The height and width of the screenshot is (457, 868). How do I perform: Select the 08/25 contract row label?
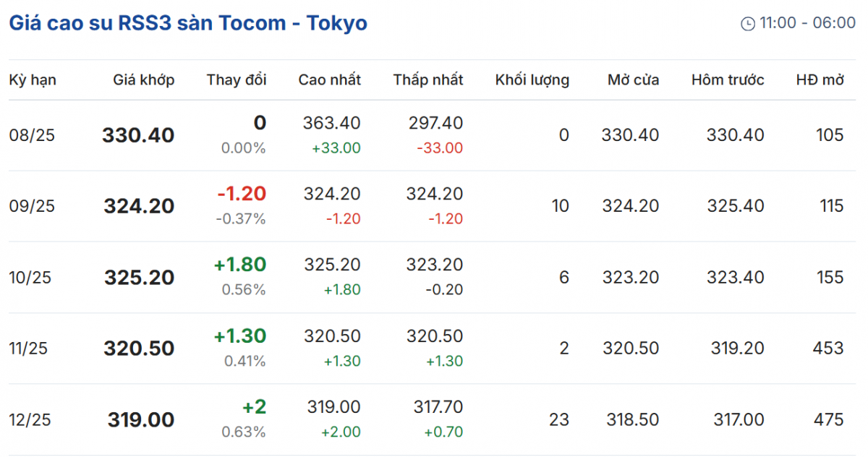32,135
